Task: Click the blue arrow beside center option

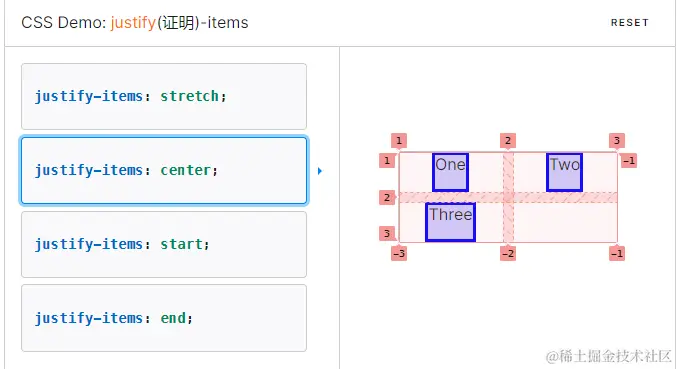Action: pyautogui.click(x=320, y=171)
